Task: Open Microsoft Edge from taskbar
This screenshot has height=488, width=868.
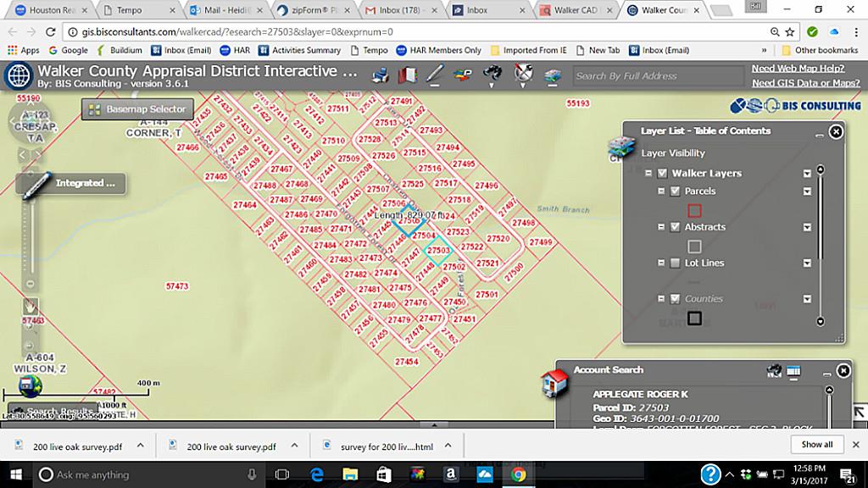Action: pyautogui.click(x=317, y=474)
